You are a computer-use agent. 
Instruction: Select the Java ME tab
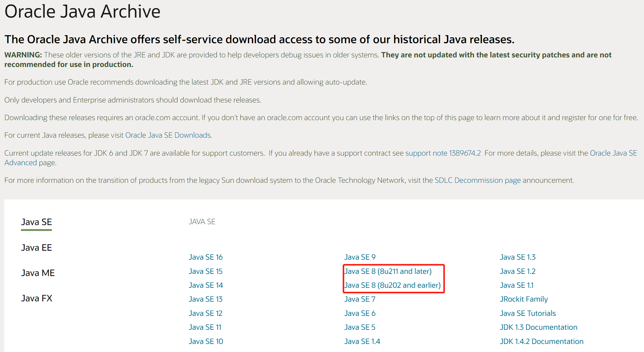[x=38, y=273]
